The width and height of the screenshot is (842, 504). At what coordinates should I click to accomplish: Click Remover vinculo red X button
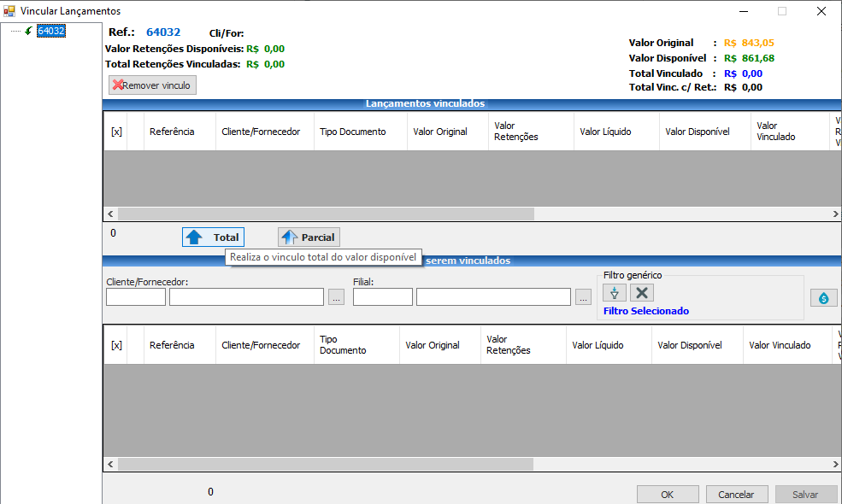tap(152, 85)
